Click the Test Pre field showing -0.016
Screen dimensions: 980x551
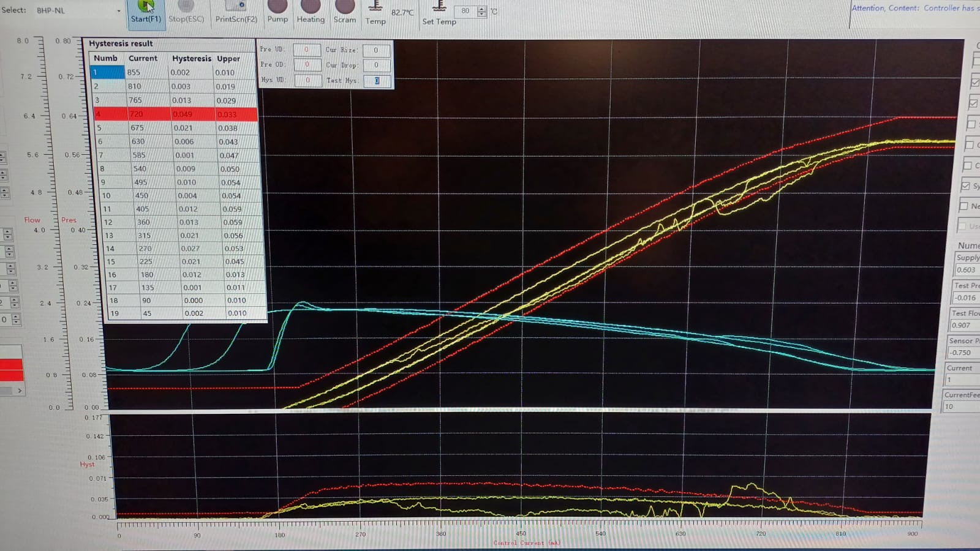coord(966,298)
